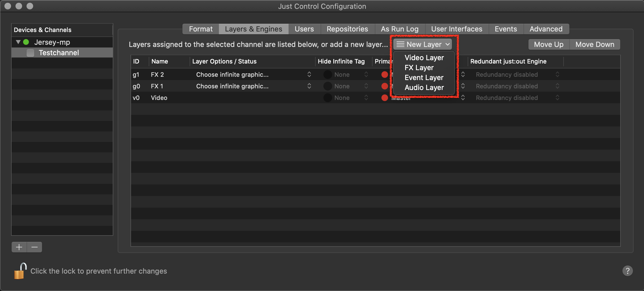The width and height of the screenshot is (644, 291).
Task: Toggle the Testchannel checkbox
Action: [30, 53]
